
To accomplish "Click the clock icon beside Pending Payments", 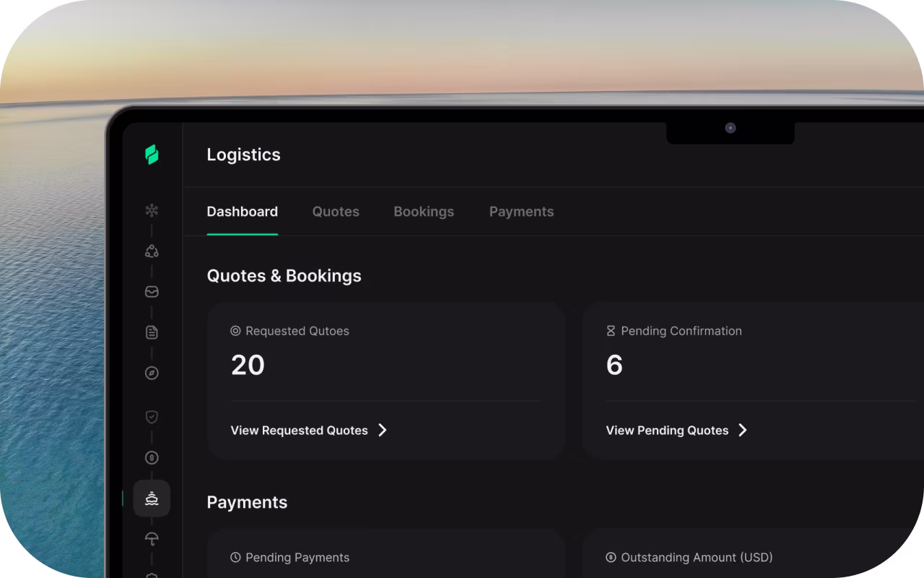I will [235, 558].
